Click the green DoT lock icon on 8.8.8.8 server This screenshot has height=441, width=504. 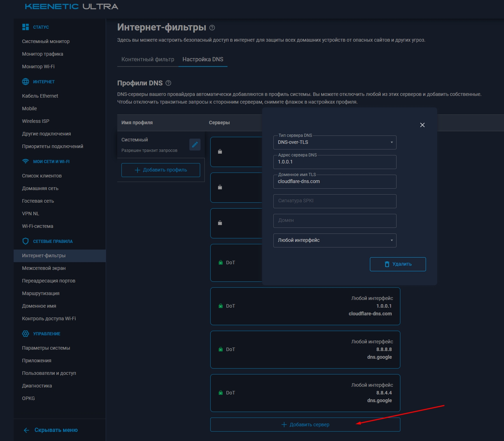(x=221, y=349)
